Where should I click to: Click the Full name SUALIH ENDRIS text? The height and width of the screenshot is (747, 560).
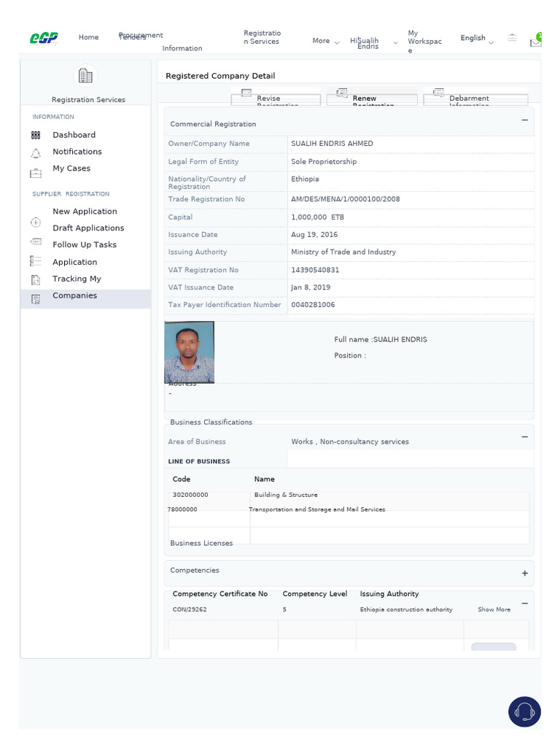(381, 340)
